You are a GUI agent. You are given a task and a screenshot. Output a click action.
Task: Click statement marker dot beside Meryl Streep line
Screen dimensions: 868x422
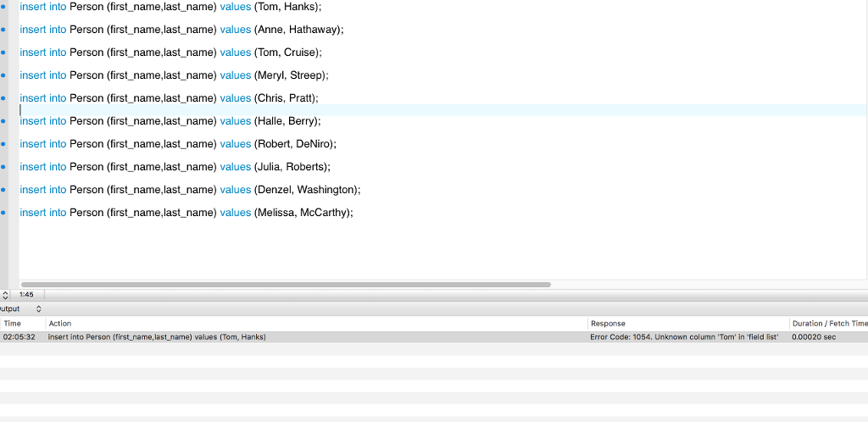(x=3, y=75)
